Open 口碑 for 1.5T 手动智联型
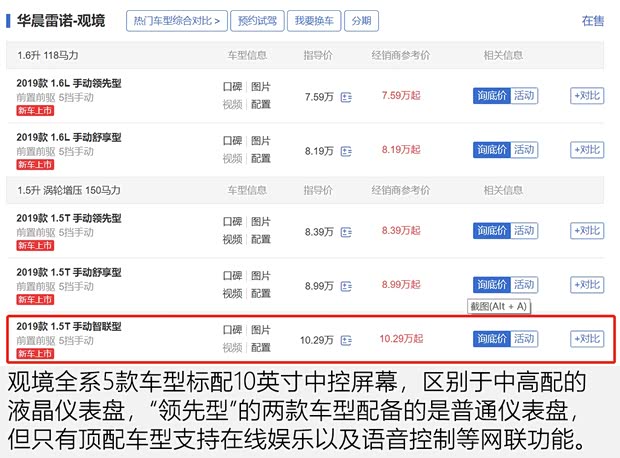620x458 pixels. click(x=232, y=330)
